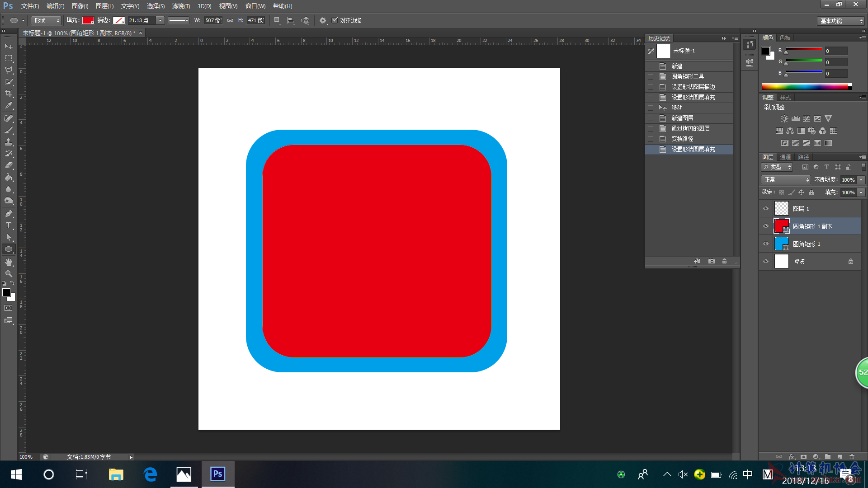Open the stroke line style dropdown

179,20
